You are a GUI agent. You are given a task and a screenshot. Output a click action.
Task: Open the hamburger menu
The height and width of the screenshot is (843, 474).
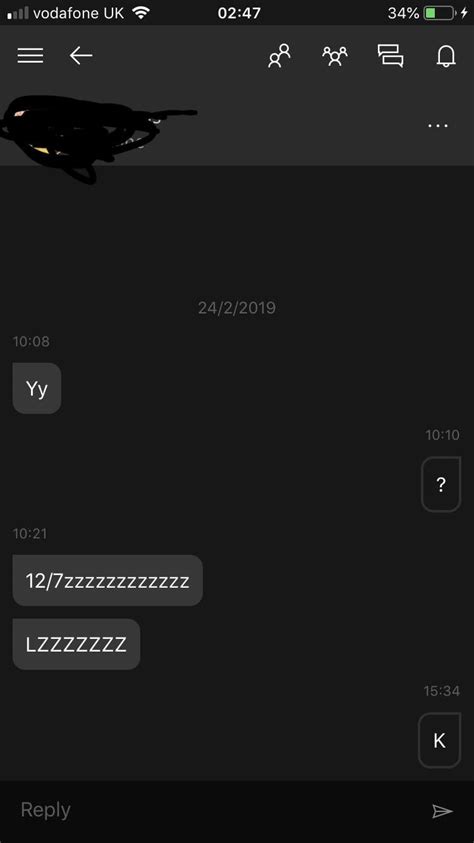[x=30, y=55]
